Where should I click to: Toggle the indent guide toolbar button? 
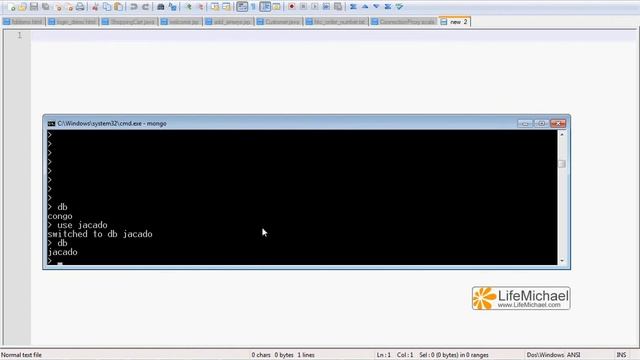[x=265, y=7]
